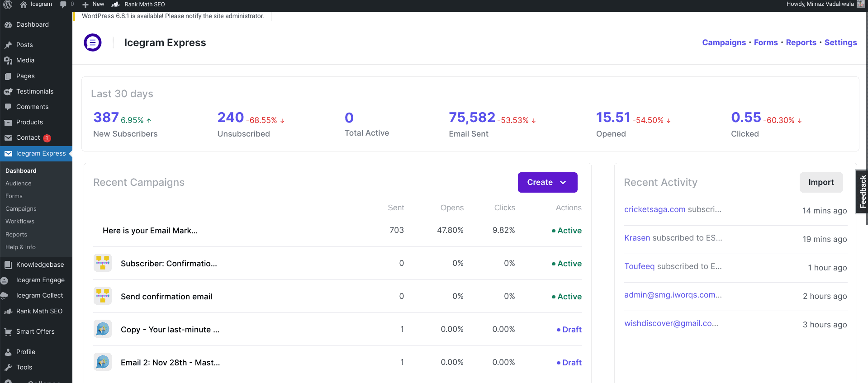
Task: Click the Contact envelope icon
Action: (x=8, y=138)
